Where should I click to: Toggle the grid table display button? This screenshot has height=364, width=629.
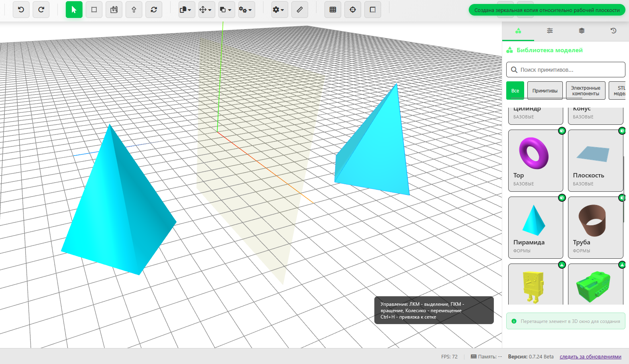tap(333, 10)
